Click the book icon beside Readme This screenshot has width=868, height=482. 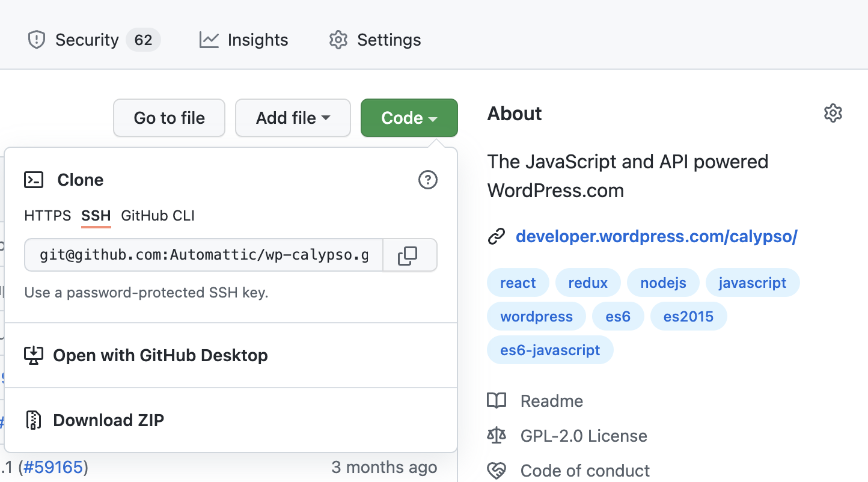(497, 401)
